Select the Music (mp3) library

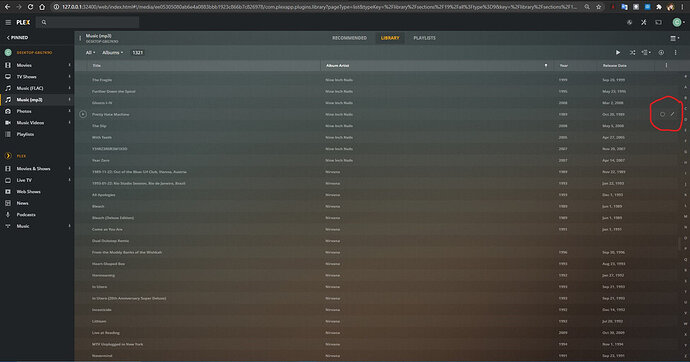point(29,100)
